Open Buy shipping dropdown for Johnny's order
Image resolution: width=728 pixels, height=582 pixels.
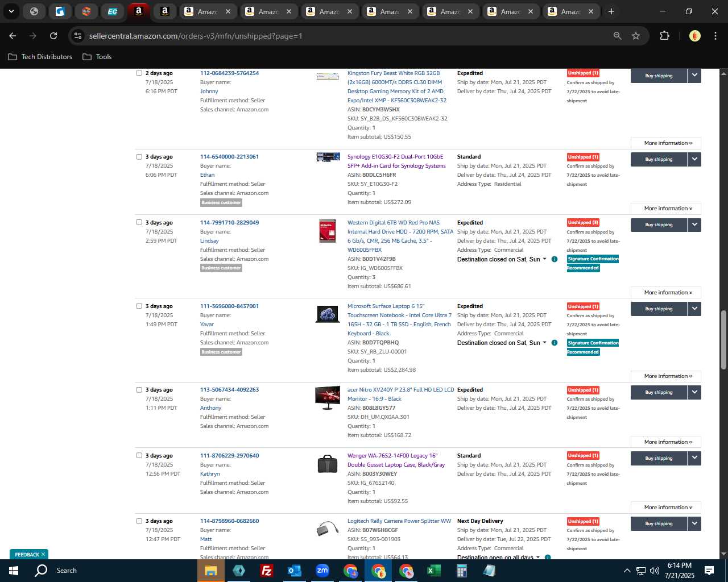coord(694,76)
